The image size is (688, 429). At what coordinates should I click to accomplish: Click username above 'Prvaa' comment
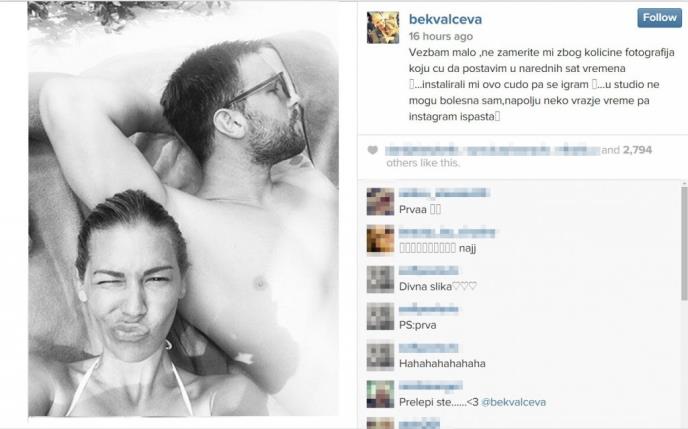(443, 193)
